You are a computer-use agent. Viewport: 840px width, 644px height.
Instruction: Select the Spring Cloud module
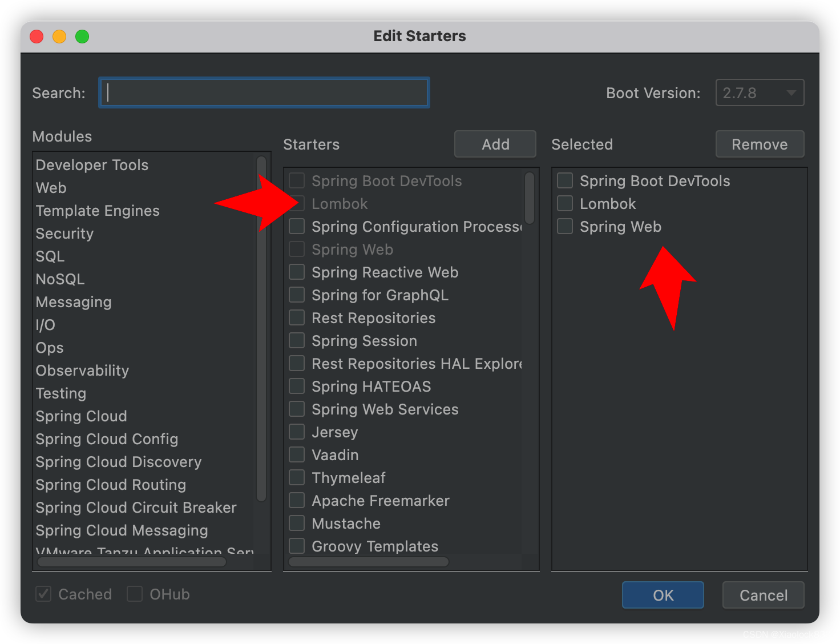(81, 416)
